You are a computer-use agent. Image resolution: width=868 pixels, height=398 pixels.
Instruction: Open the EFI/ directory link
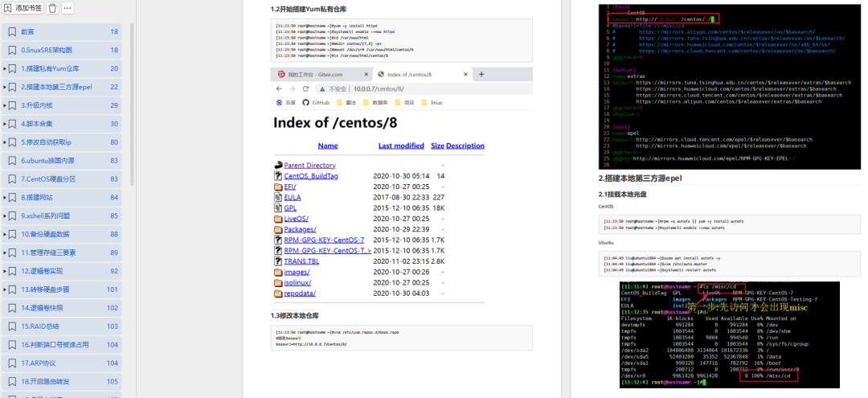pyautogui.click(x=290, y=187)
